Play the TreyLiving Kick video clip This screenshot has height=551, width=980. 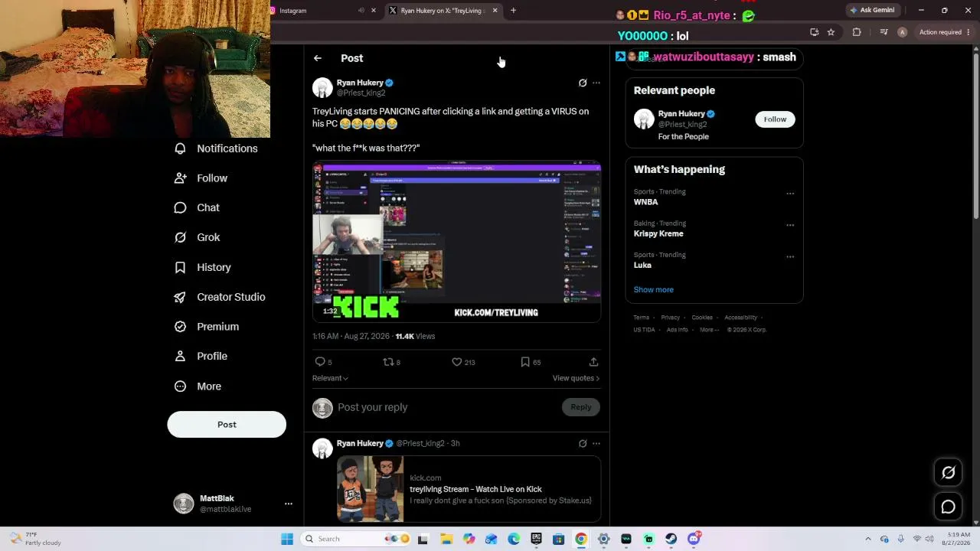point(456,242)
